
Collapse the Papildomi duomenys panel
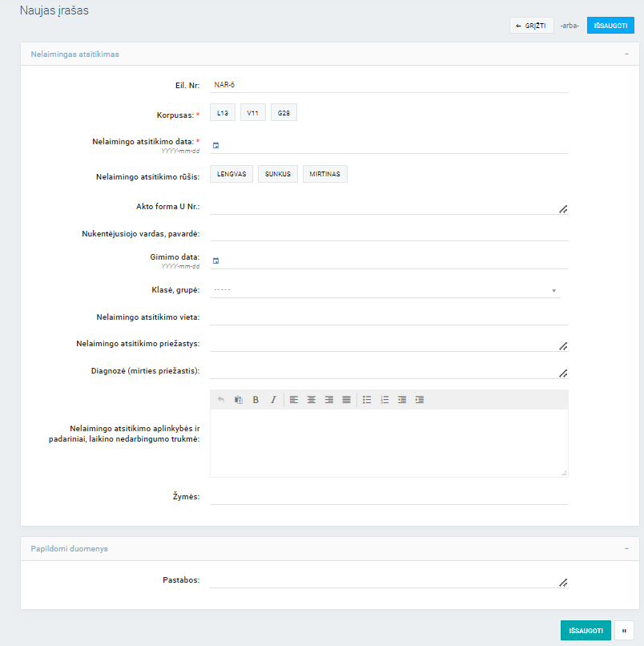coord(626,549)
